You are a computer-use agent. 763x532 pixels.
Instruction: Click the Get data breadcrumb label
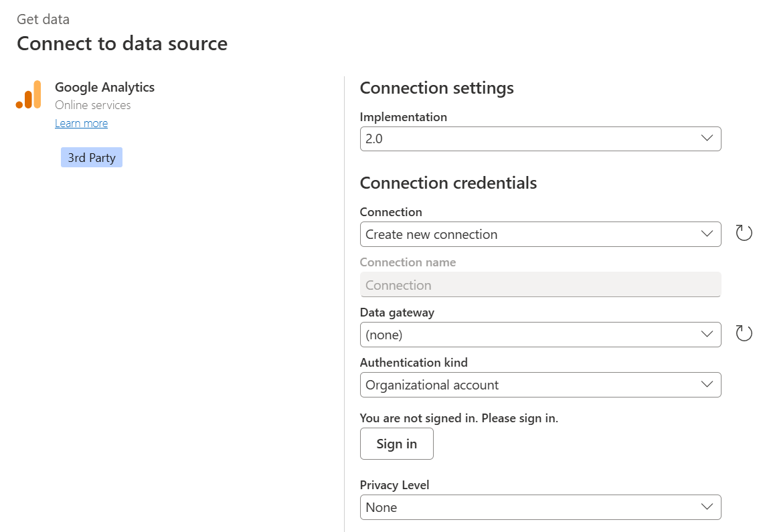pos(43,19)
